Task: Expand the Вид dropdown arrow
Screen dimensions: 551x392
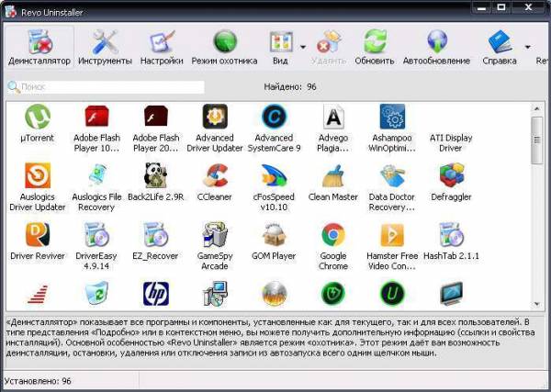Action: [303, 47]
